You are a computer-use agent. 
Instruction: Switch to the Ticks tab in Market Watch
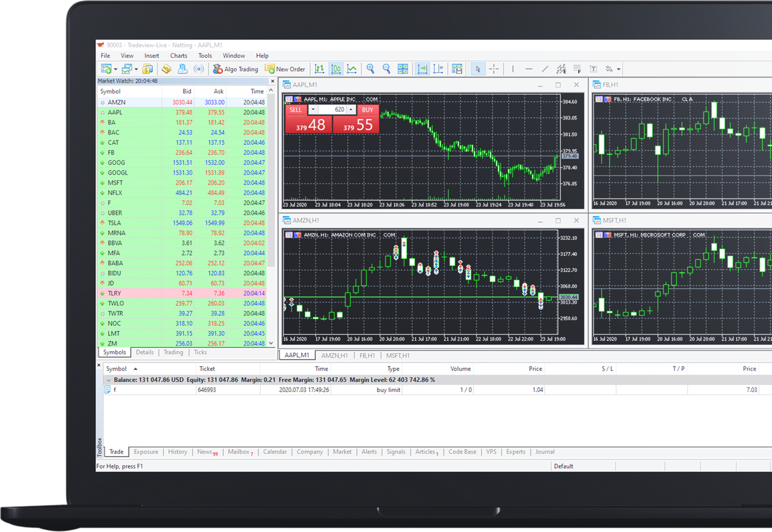pyautogui.click(x=200, y=352)
